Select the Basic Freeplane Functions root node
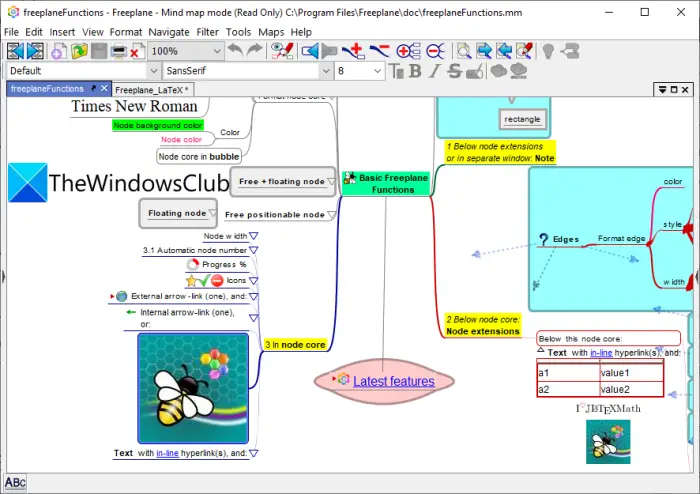The height and width of the screenshot is (494, 700). point(386,183)
